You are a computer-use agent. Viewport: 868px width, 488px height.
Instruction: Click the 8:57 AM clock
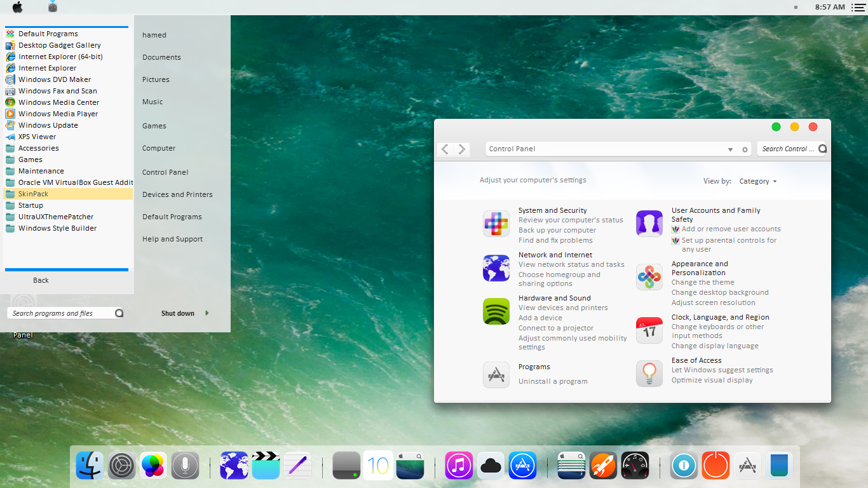coord(830,7)
